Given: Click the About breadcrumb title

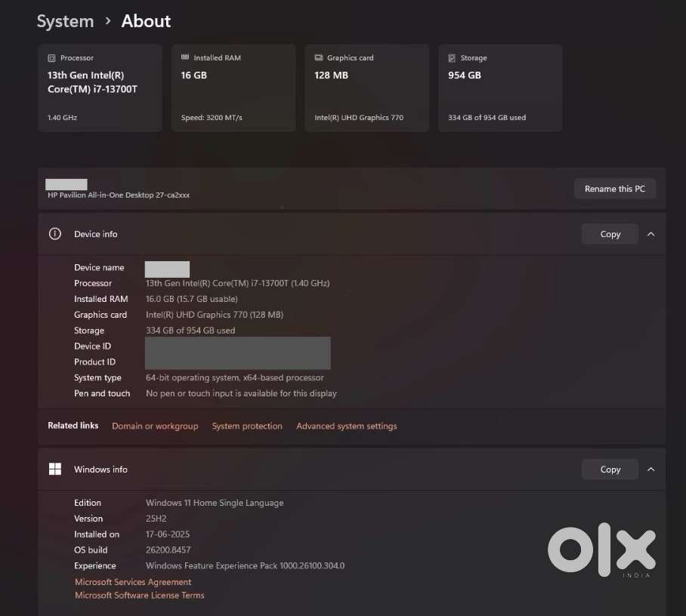Looking at the screenshot, I should [146, 21].
